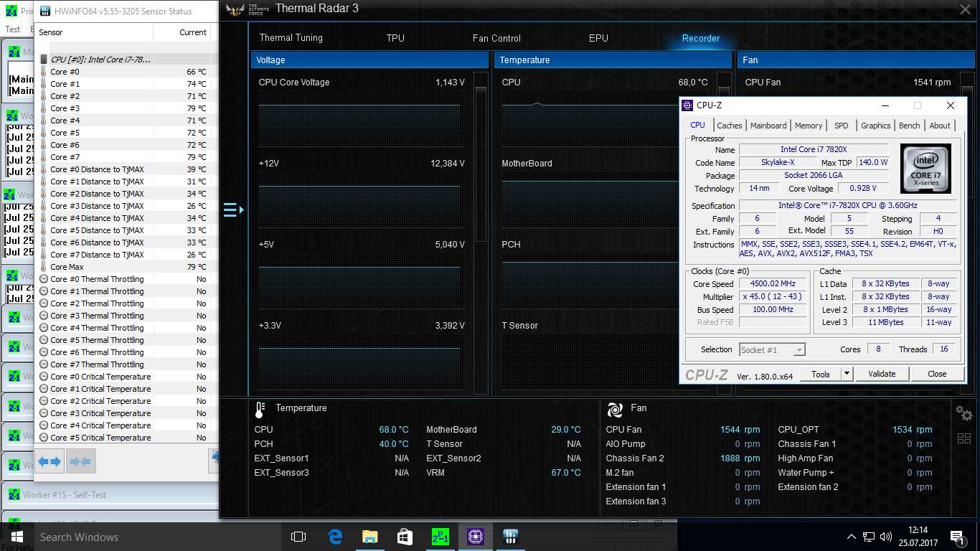Click the Validate button in CPU-Z
The width and height of the screenshot is (980, 551).
point(882,374)
